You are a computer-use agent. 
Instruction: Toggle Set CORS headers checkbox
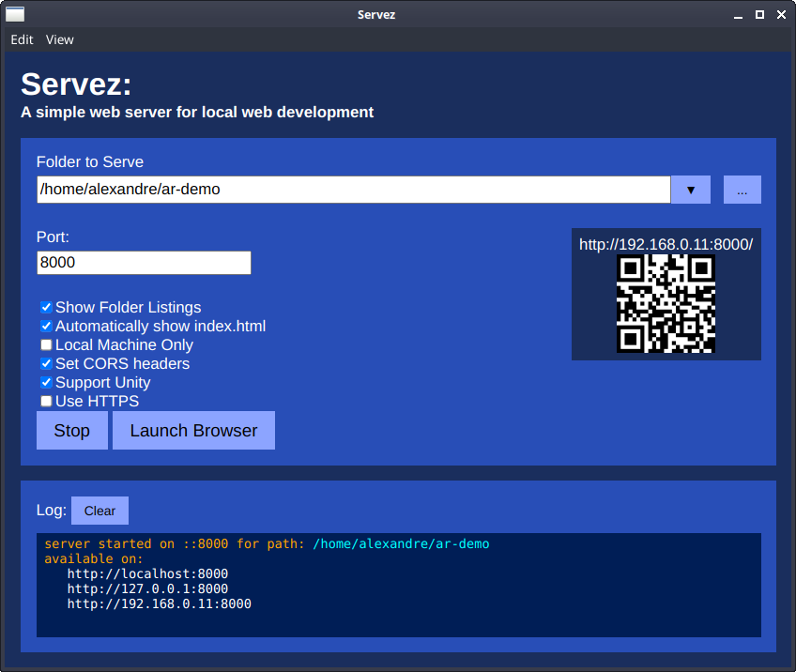pyautogui.click(x=46, y=364)
